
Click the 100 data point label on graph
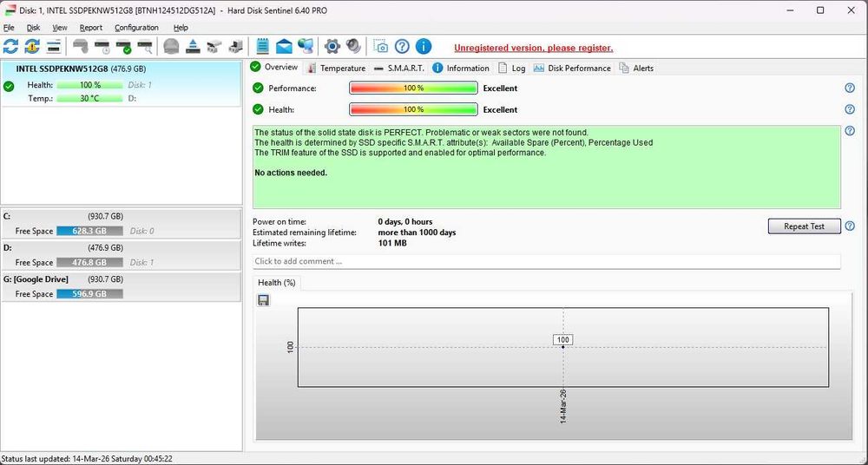pos(563,340)
